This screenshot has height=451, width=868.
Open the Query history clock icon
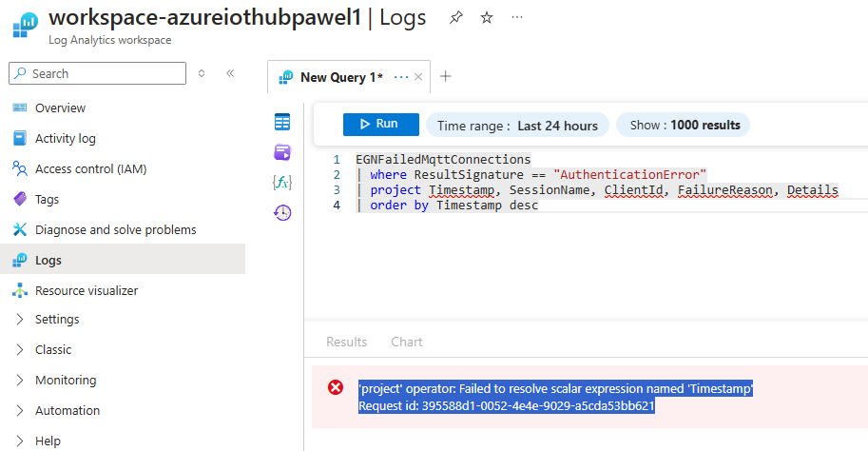click(x=282, y=213)
